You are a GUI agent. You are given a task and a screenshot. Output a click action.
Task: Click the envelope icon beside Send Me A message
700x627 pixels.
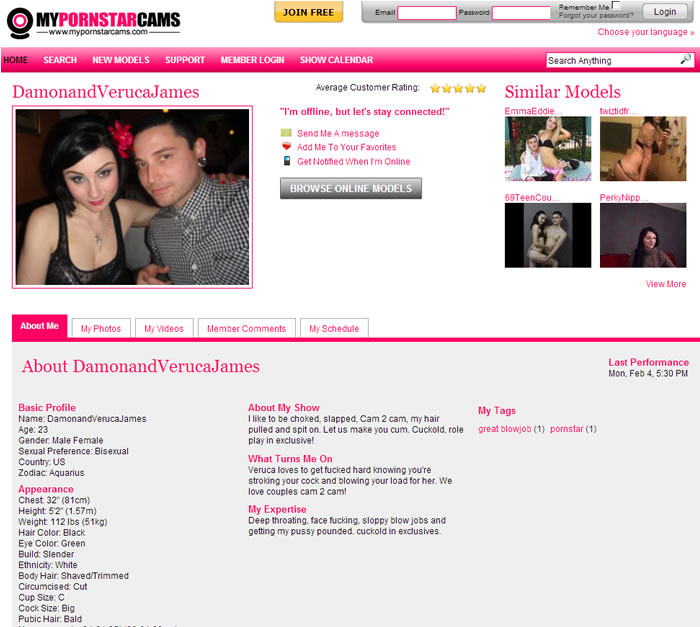[287, 133]
